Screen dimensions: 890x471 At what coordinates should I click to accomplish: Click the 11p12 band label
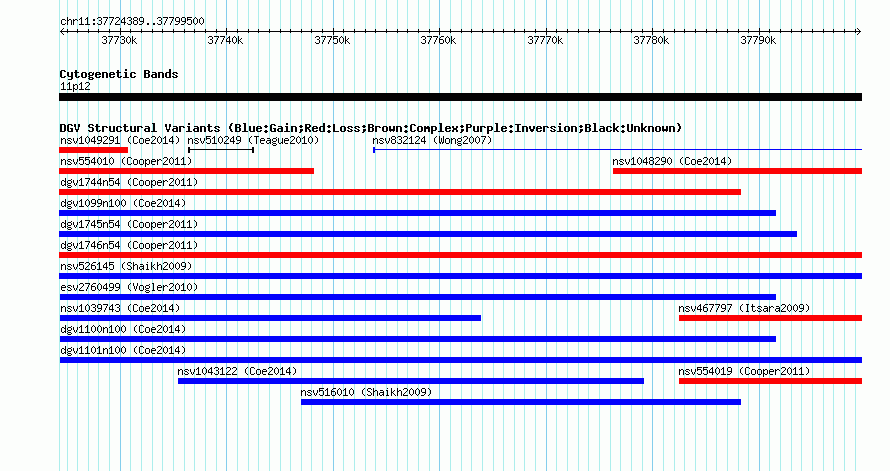75,86
